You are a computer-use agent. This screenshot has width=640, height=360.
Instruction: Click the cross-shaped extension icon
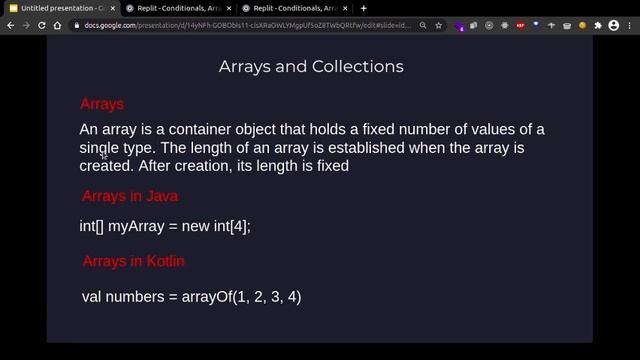tap(551, 25)
